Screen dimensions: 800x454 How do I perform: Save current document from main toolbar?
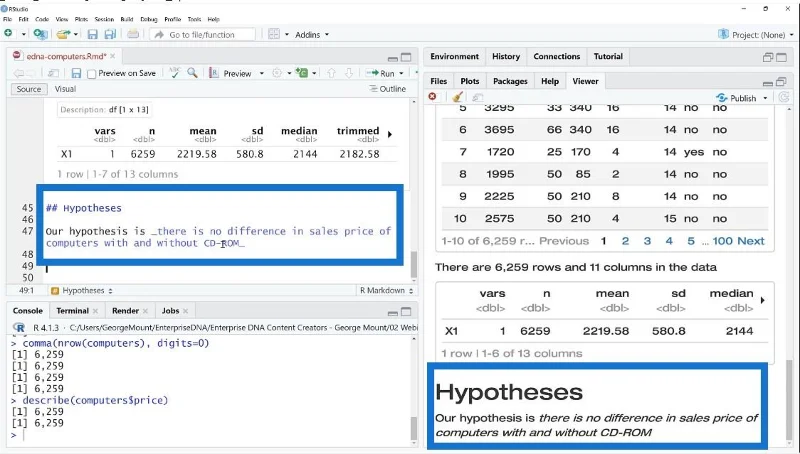pos(92,34)
